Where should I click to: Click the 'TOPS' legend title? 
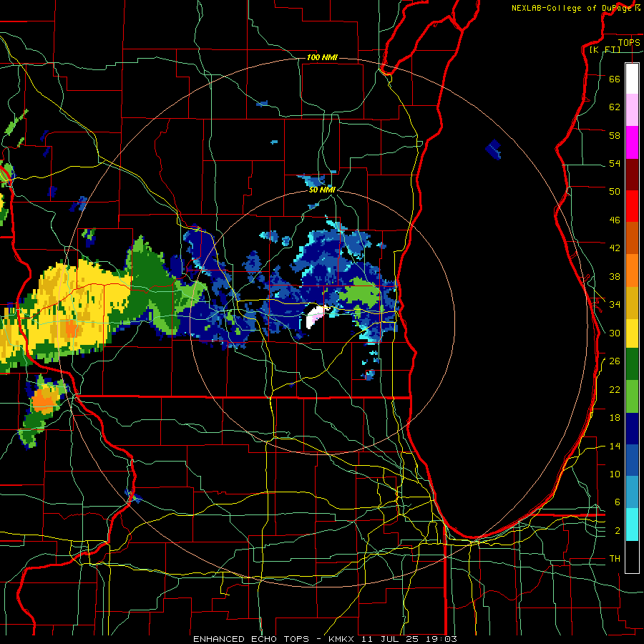(x=629, y=43)
